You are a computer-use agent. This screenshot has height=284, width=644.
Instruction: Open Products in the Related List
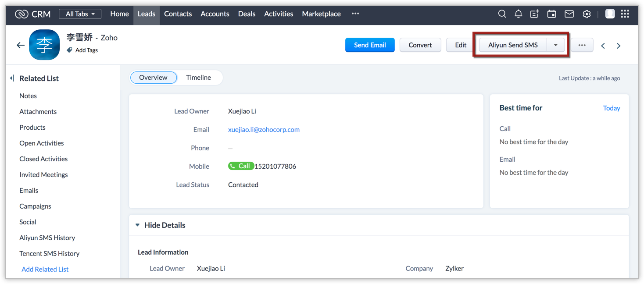(32, 128)
